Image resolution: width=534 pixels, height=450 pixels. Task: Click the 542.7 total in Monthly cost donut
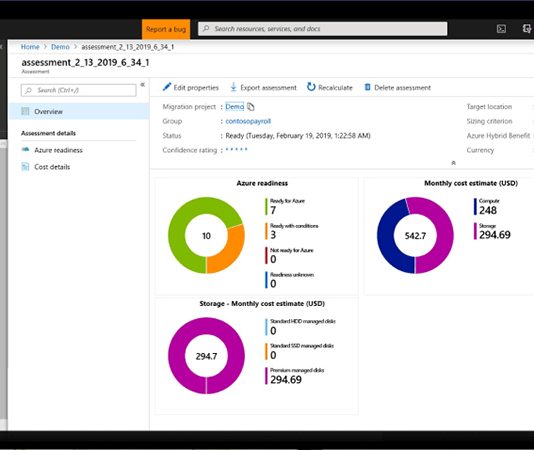(x=415, y=236)
